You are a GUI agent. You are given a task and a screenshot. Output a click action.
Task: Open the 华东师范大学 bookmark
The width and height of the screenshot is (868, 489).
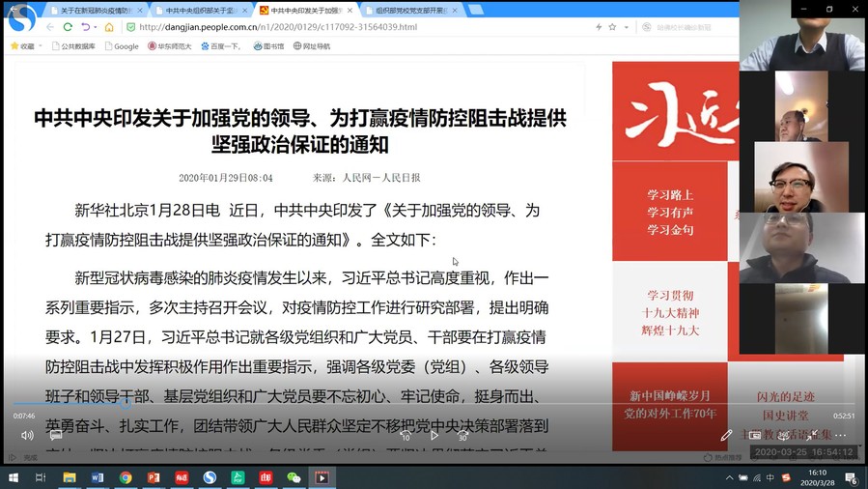pos(169,46)
